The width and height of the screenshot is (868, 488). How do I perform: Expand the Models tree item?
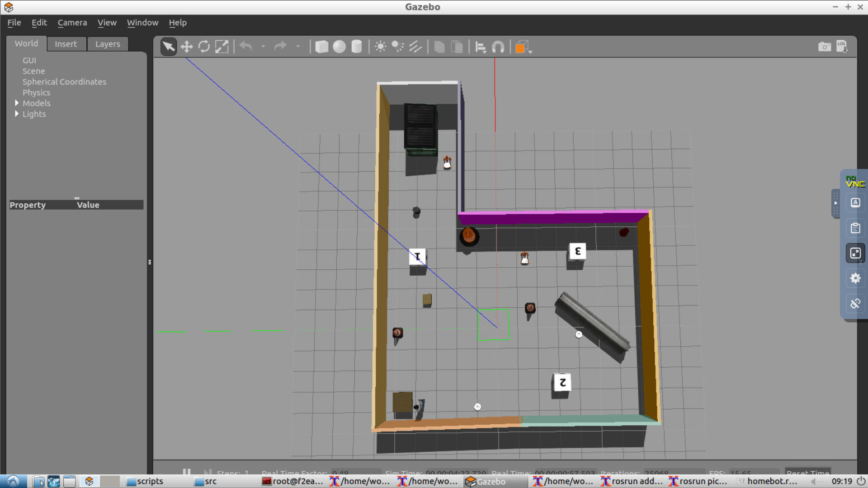tap(17, 103)
